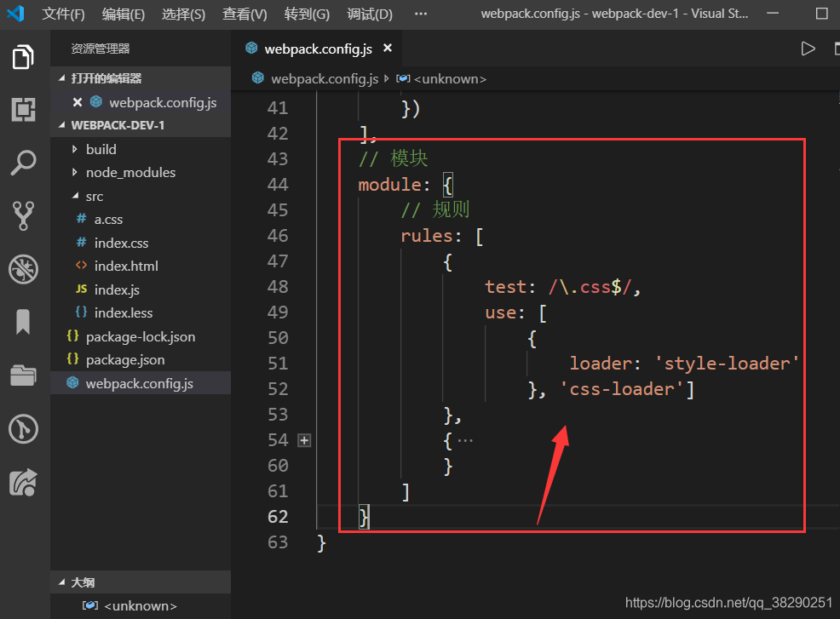The image size is (840, 619).
Task: Open index.js in the file tree
Action: pyautogui.click(x=117, y=289)
